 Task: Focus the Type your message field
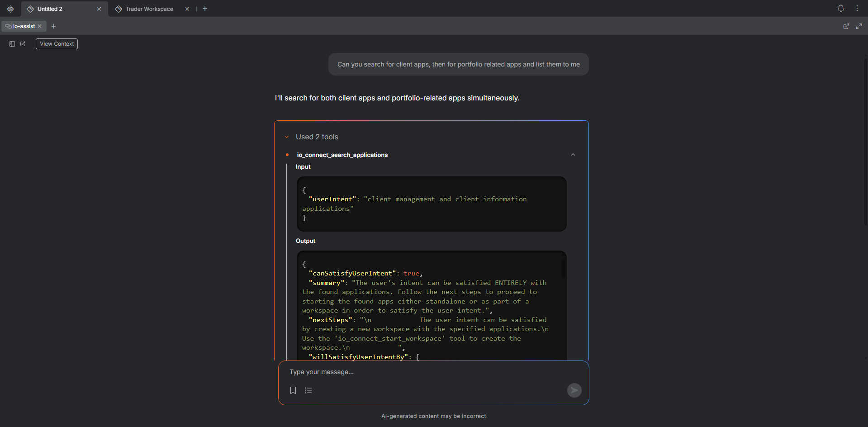433,372
